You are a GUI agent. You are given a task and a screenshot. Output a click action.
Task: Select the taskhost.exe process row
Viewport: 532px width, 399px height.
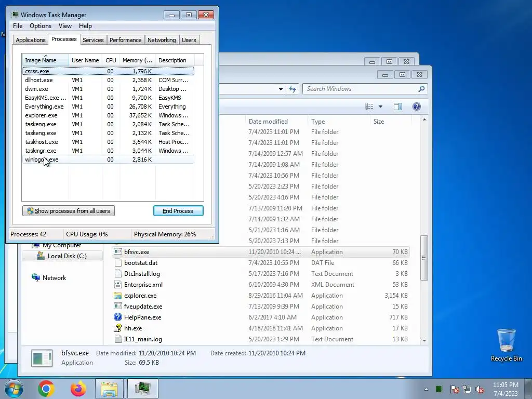pos(108,142)
